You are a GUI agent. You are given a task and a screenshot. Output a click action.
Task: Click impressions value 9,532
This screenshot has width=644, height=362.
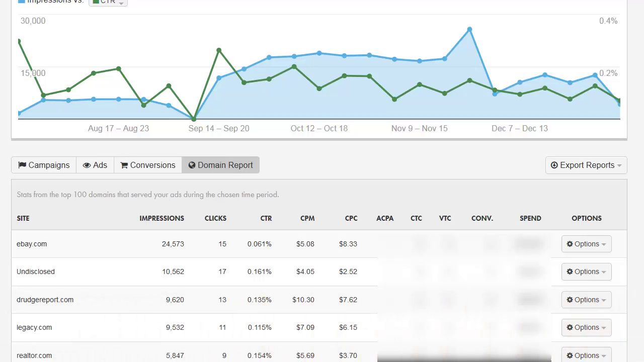[x=175, y=327]
